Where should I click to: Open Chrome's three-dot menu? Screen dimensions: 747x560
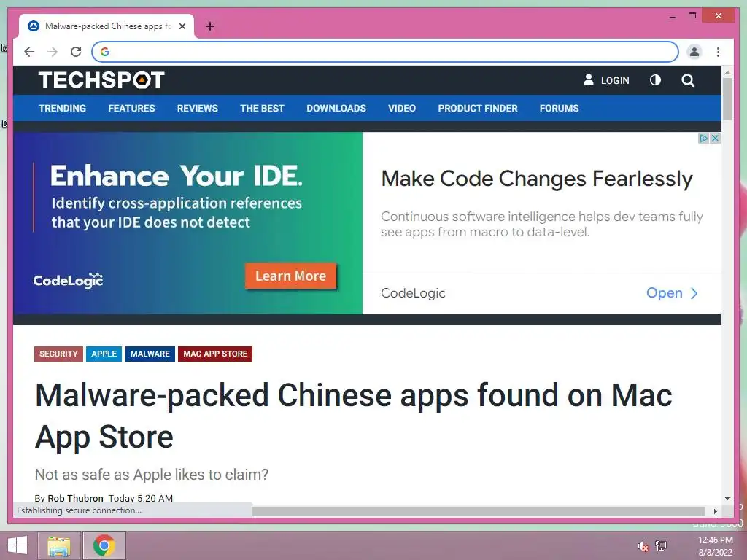pos(718,52)
